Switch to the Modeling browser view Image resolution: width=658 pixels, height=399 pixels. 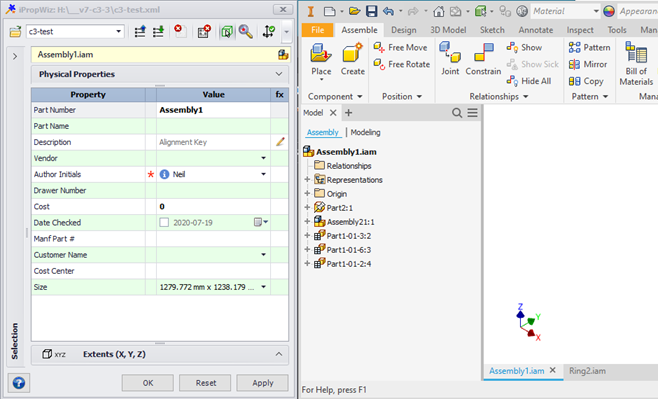(366, 132)
